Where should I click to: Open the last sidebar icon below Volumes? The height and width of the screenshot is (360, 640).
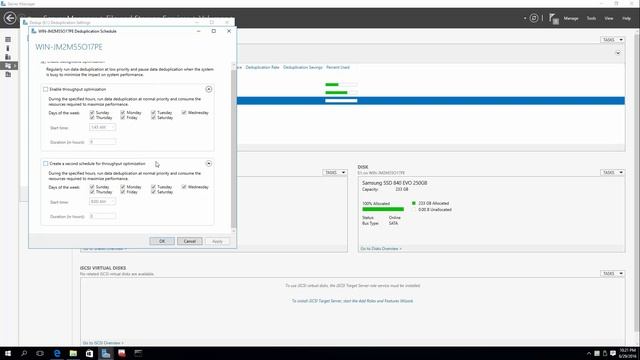(8, 74)
